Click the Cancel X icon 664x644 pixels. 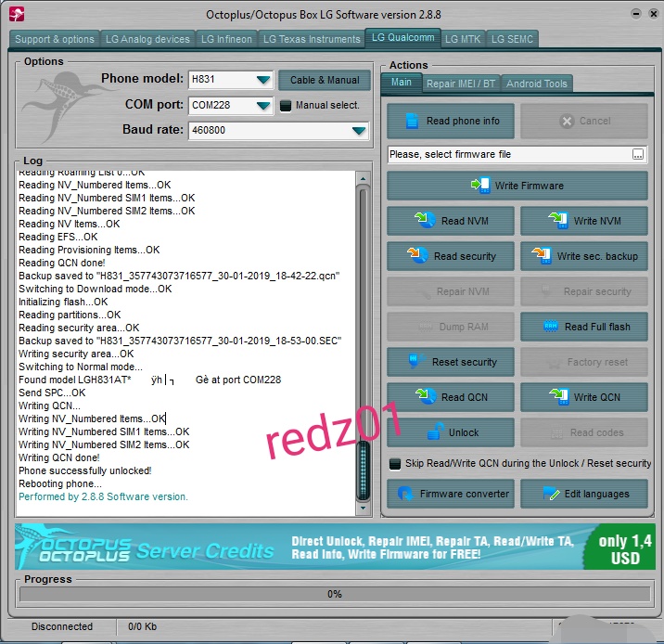[567, 122]
